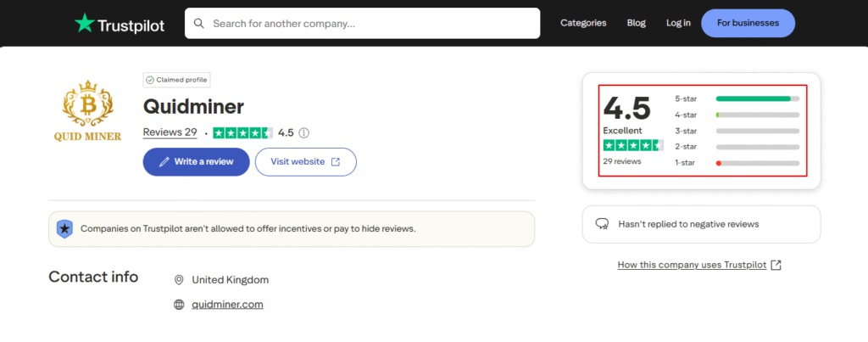Click the Quid Miner company logo

pyautogui.click(x=87, y=112)
